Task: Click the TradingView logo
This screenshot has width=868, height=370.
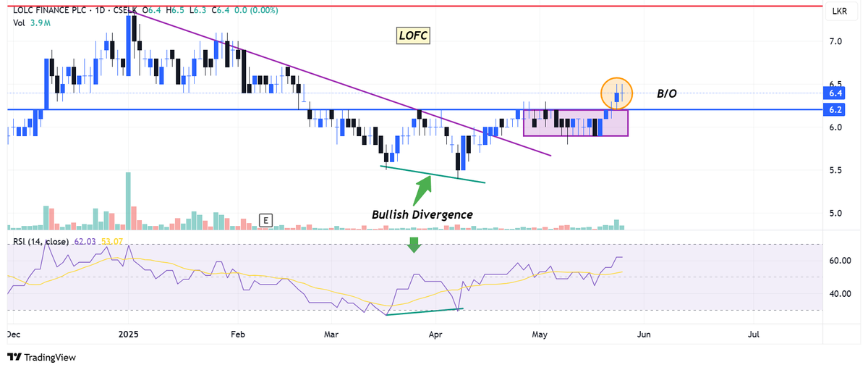Action: point(41,357)
